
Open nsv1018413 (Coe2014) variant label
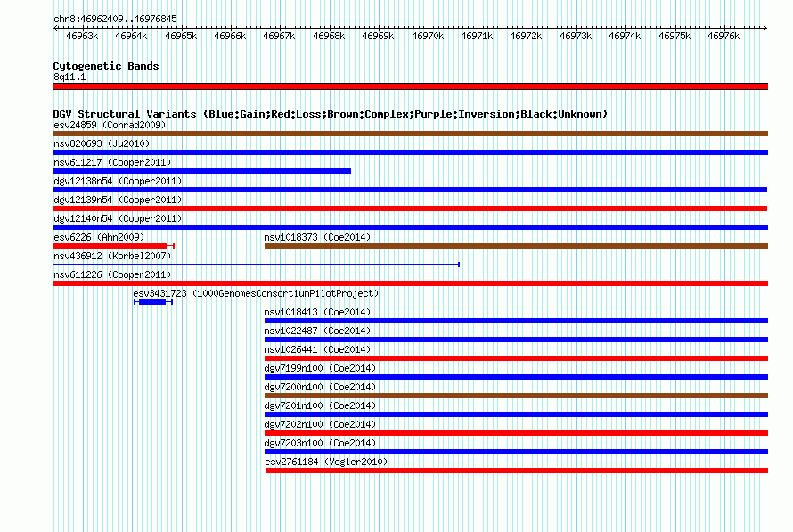tap(317, 312)
